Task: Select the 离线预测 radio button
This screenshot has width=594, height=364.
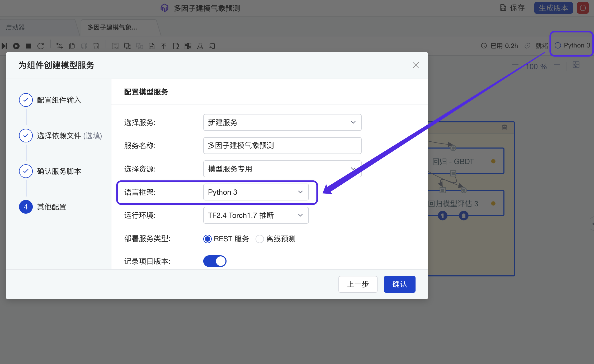Action: pyautogui.click(x=260, y=239)
